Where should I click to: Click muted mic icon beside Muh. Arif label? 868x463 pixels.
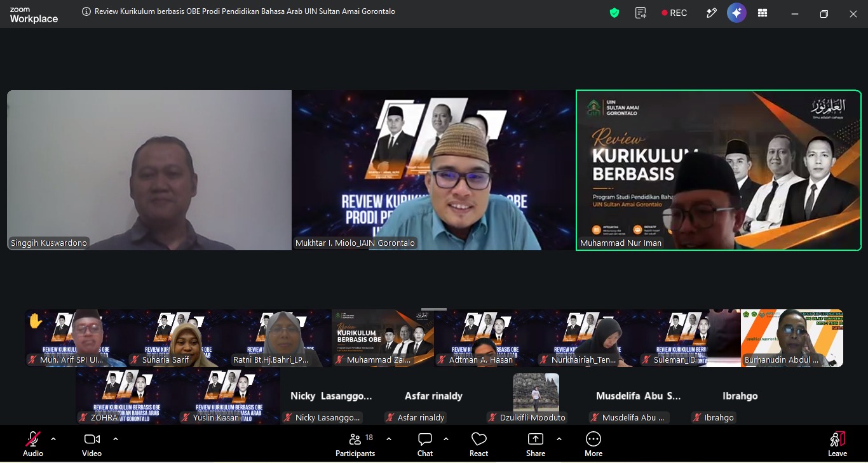(x=33, y=360)
